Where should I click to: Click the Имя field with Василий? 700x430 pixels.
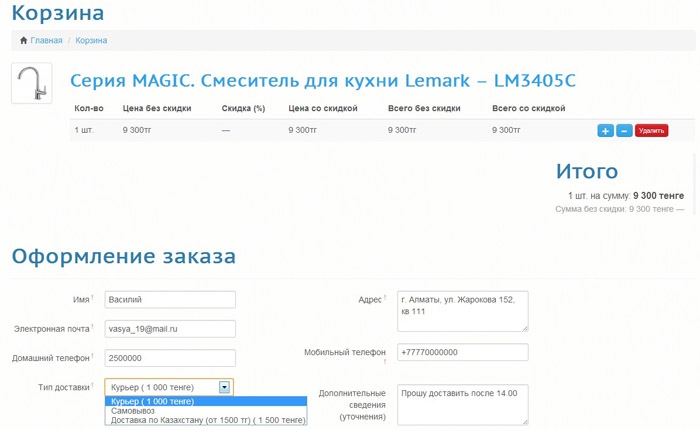169,300
